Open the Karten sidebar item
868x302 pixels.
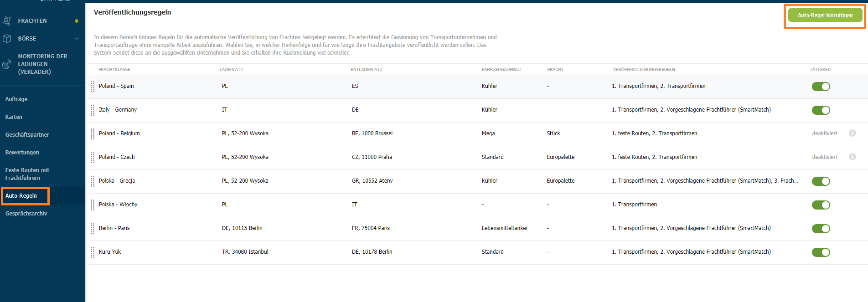point(14,117)
